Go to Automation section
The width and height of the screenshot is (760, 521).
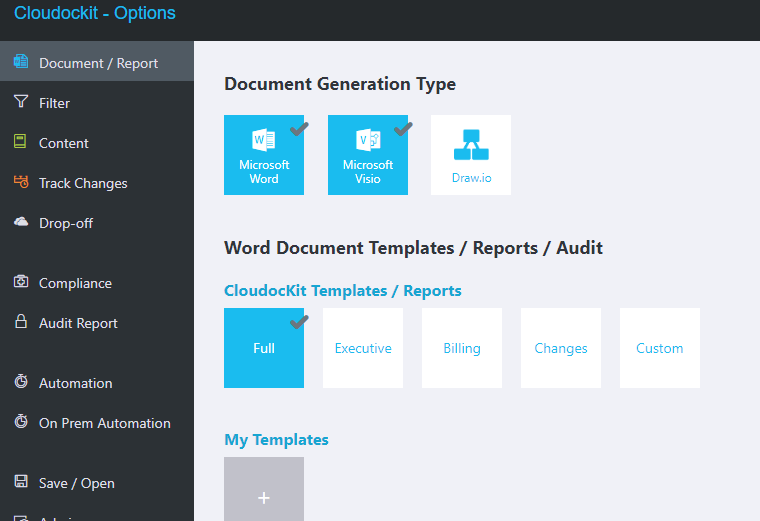coord(97,383)
